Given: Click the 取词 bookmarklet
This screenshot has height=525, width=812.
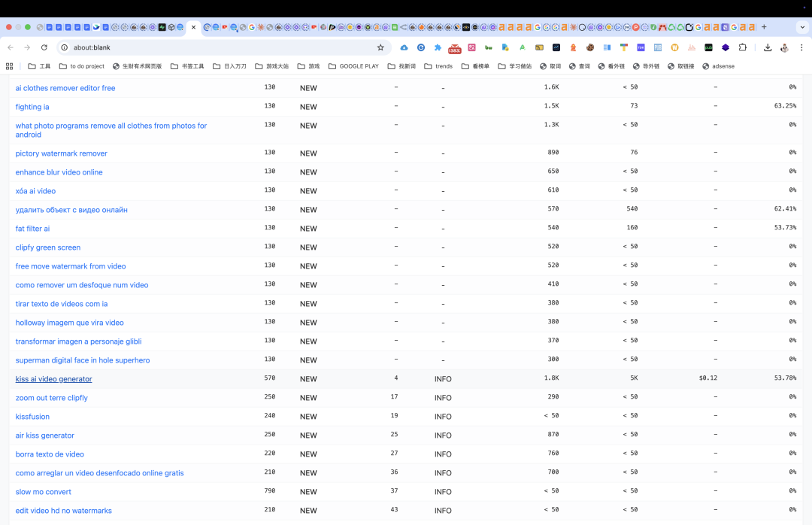Looking at the screenshot, I should pos(550,66).
